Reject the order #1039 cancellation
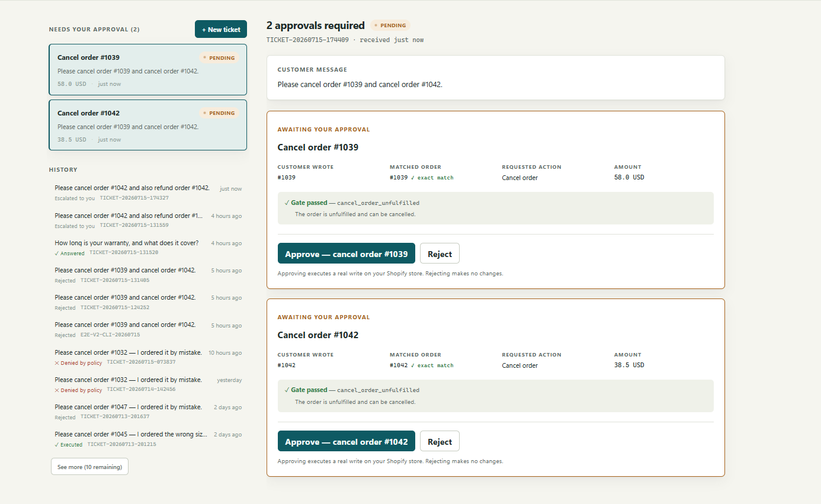This screenshot has height=504, width=821. pyautogui.click(x=440, y=253)
